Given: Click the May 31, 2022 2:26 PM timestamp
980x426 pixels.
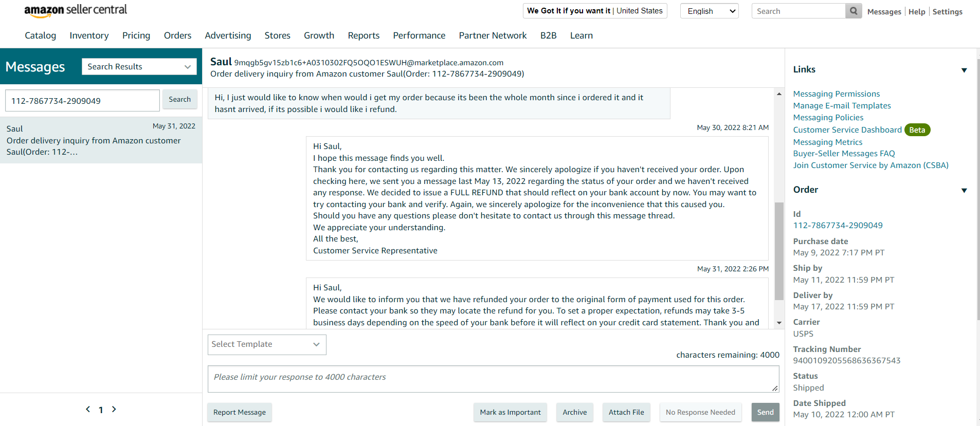Looking at the screenshot, I should [x=733, y=269].
